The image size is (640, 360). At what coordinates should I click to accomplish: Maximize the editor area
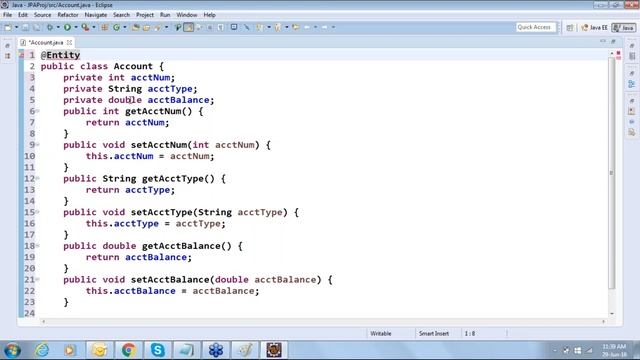(x=613, y=41)
